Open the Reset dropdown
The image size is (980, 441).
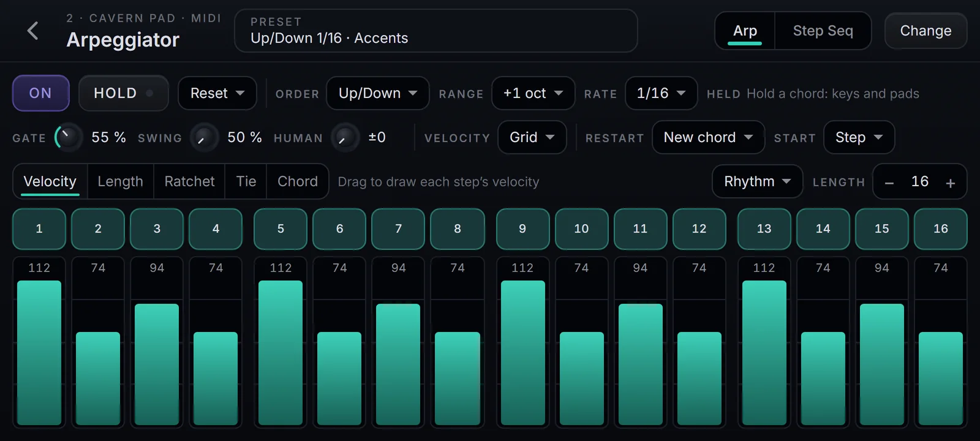coord(217,93)
